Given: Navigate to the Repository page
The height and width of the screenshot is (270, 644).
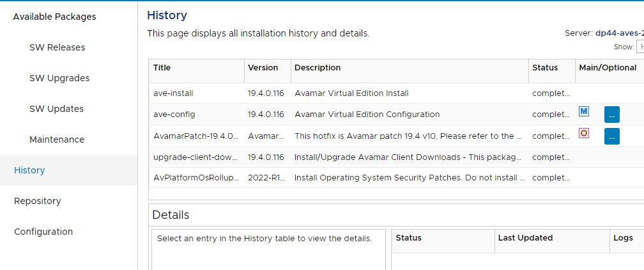Looking at the screenshot, I should pyautogui.click(x=38, y=201).
